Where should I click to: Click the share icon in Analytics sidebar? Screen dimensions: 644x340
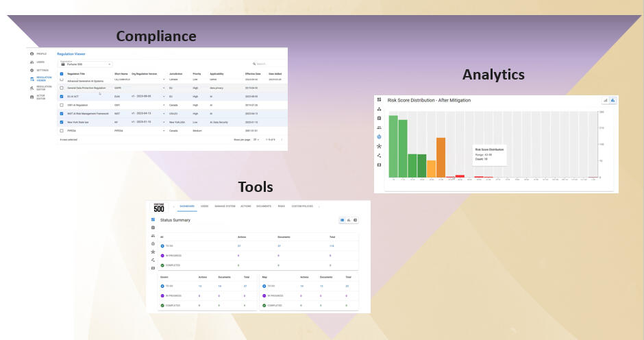point(379,156)
